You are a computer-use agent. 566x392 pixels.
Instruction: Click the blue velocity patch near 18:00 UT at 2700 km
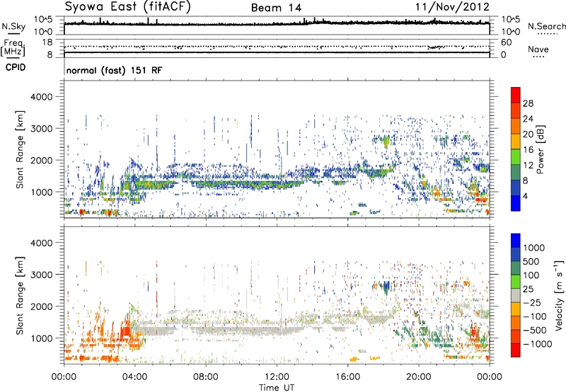coord(386,287)
